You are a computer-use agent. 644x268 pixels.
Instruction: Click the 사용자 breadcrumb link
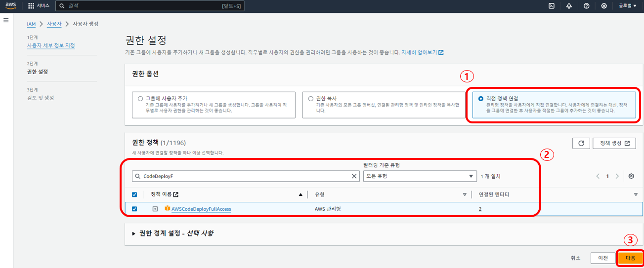point(54,24)
